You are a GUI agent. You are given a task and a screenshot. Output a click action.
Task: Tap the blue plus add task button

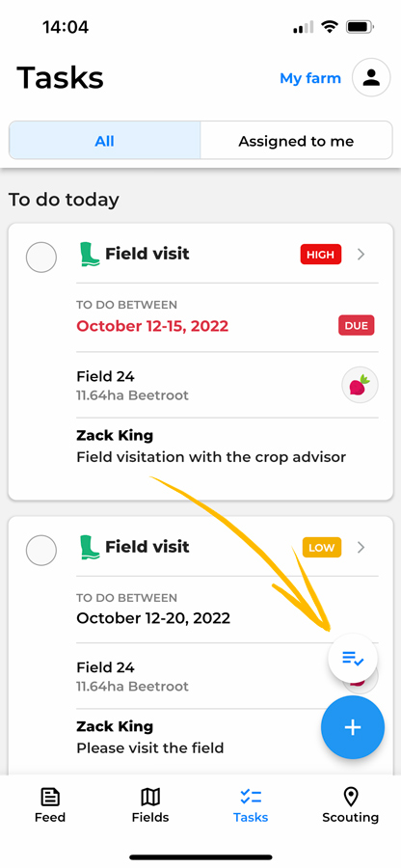[353, 727]
